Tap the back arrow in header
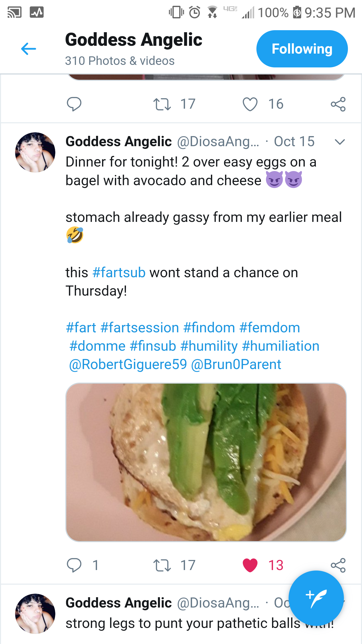Screen dimensions: 362x644 28,49
